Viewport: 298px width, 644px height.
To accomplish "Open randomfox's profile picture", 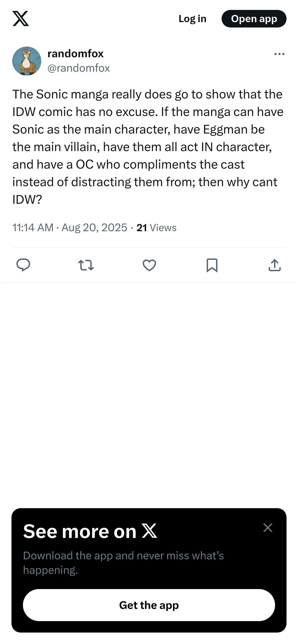I will (x=27, y=61).
